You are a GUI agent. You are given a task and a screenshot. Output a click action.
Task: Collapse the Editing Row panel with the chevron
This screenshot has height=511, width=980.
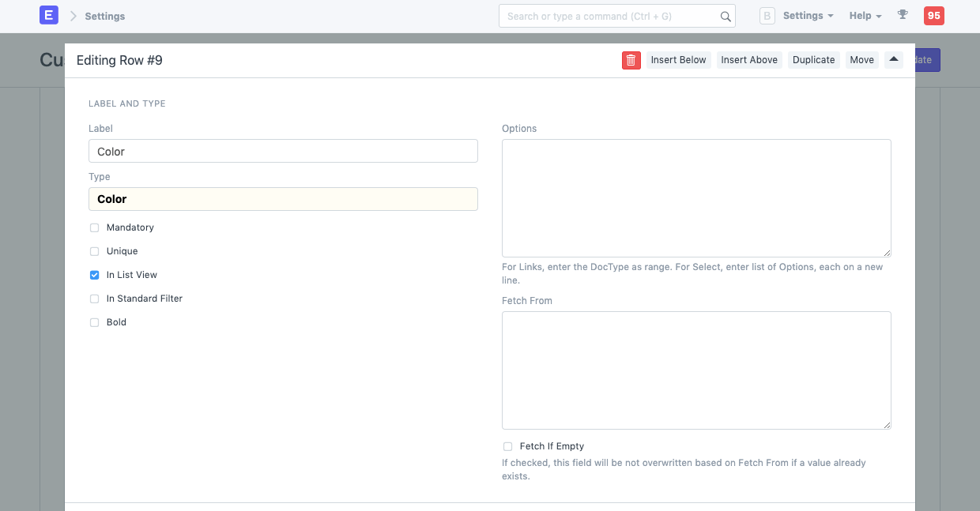893,59
